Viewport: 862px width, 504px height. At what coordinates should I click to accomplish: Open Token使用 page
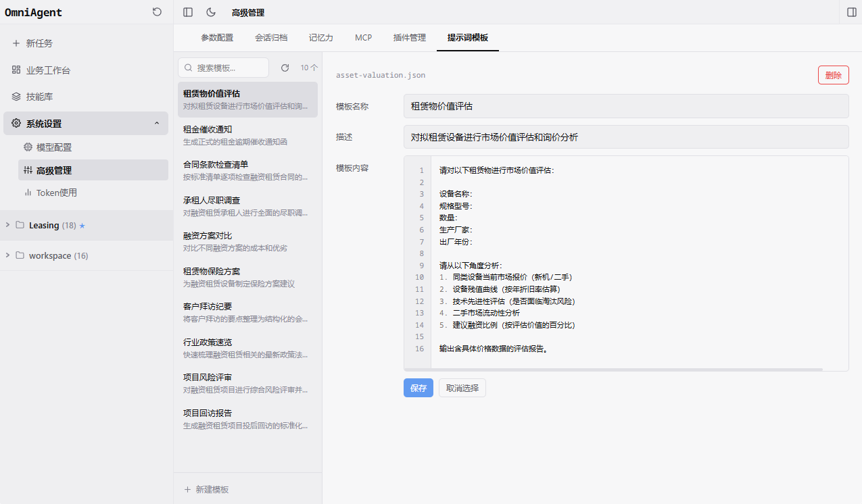(x=93, y=193)
